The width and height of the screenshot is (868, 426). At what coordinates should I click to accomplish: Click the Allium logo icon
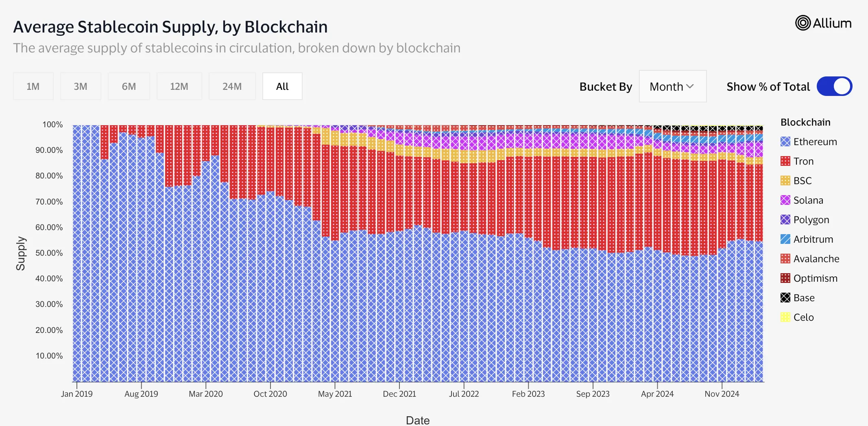803,23
